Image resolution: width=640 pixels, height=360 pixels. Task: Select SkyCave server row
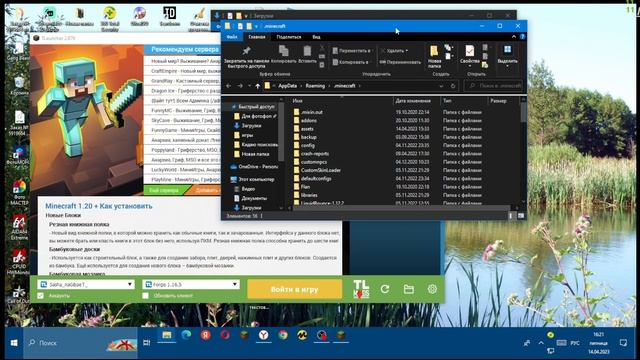[182, 120]
